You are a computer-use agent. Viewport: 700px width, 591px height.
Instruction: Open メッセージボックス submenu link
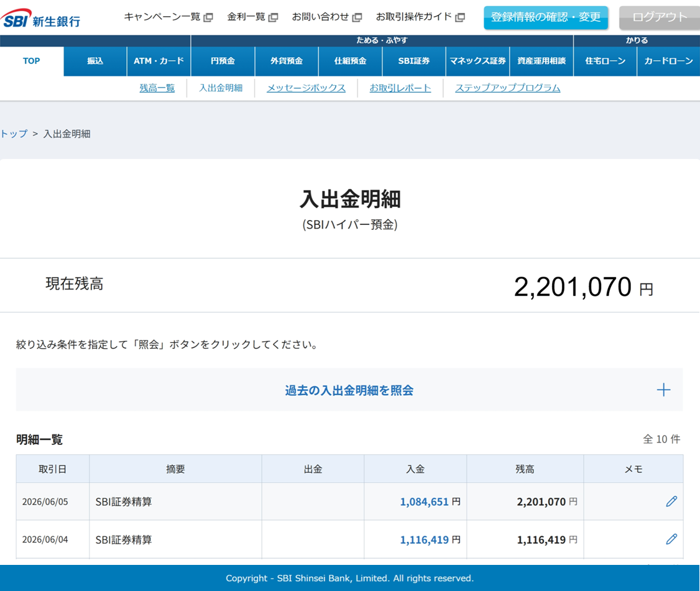coord(306,88)
